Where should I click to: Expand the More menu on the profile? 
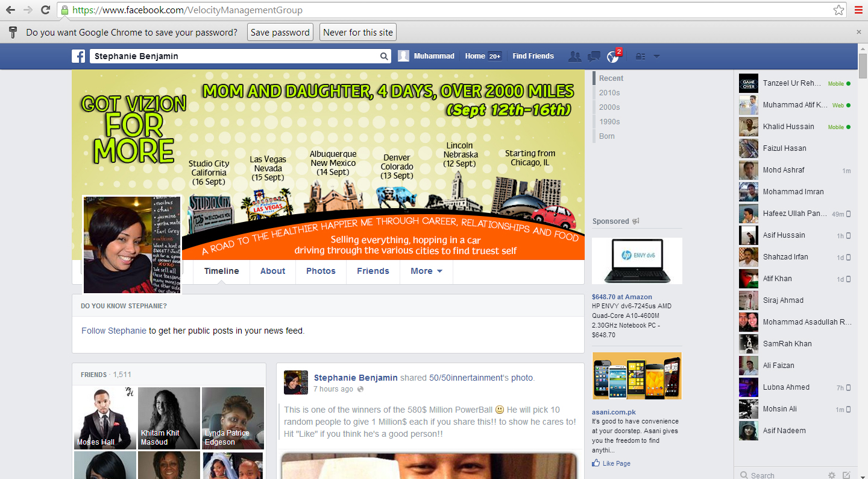426,271
